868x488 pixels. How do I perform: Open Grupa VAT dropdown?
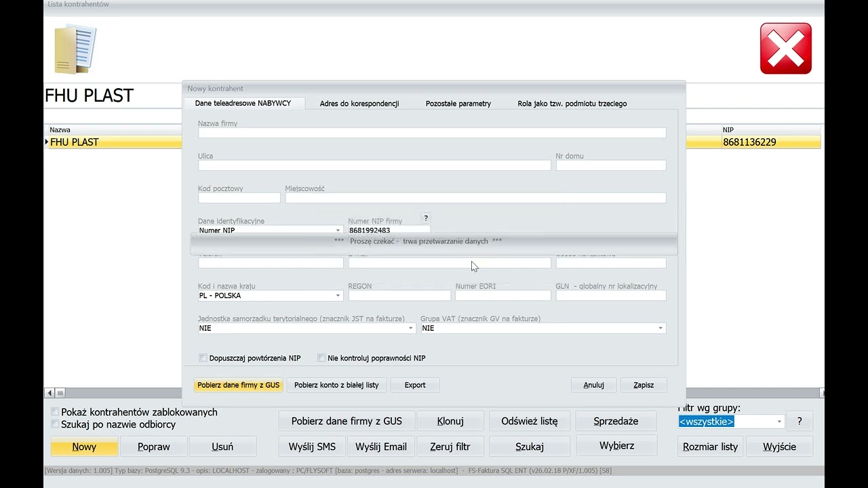click(x=660, y=328)
